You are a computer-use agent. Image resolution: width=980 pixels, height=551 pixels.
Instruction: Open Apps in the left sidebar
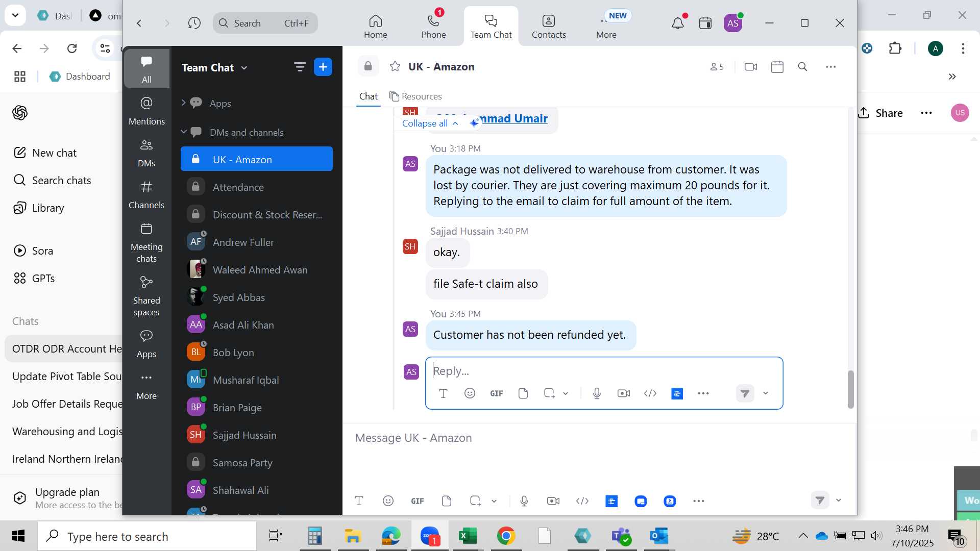pos(146,344)
